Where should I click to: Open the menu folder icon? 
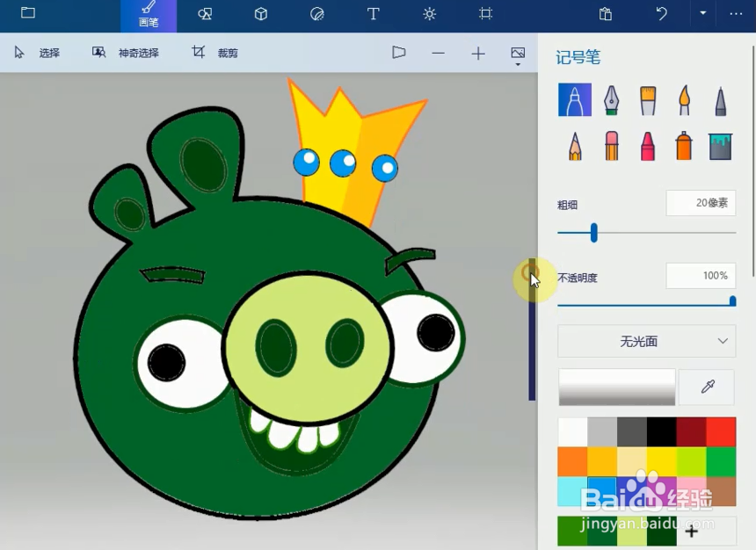pos(28,13)
